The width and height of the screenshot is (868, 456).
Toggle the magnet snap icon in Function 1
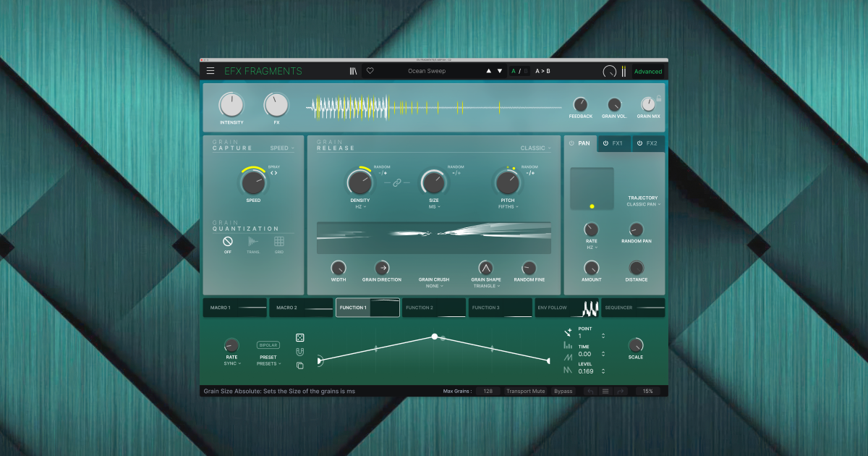(299, 351)
